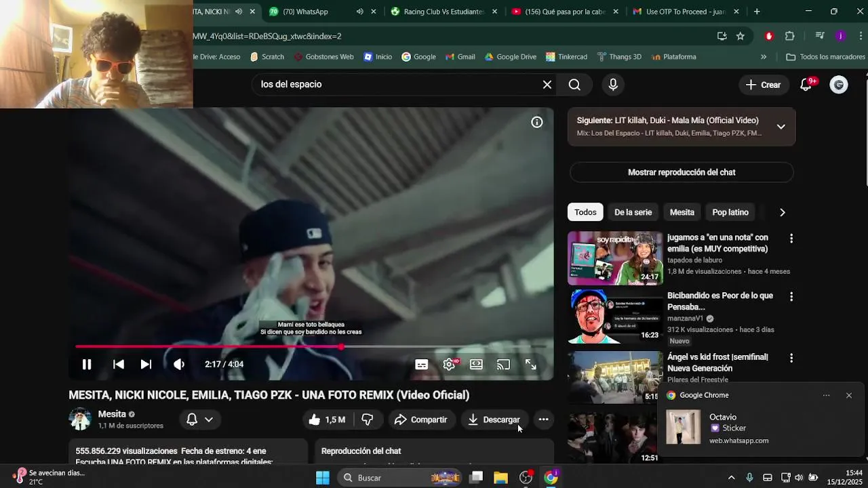868x488 pixels.
Task: Open File Explorer from taskbar
Action: tap(500, 478)
